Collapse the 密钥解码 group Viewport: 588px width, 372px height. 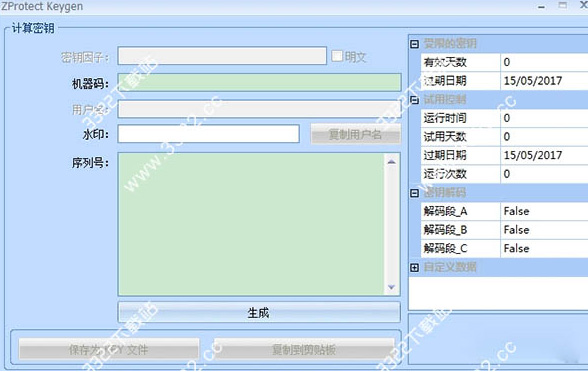tap(414, 193)
